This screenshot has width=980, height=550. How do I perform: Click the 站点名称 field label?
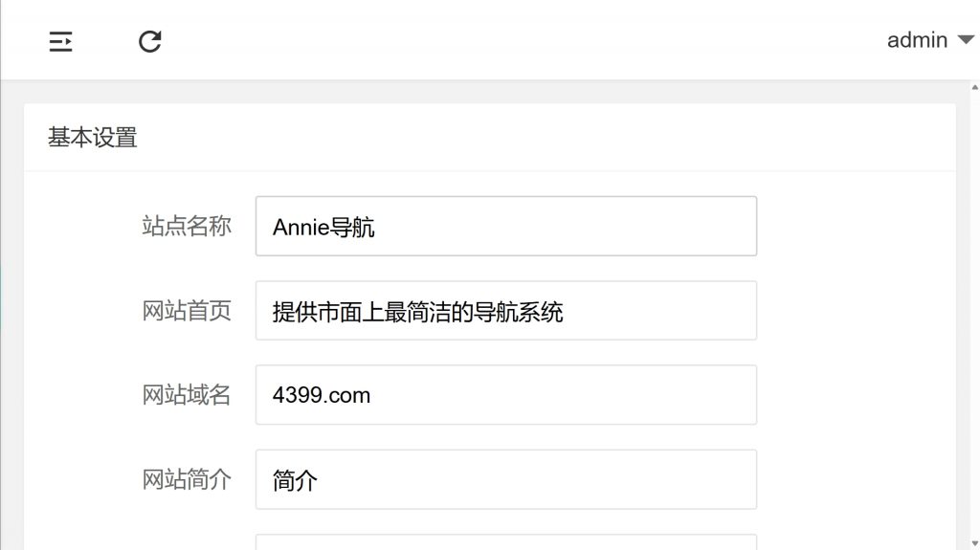(x=187, y=227)
